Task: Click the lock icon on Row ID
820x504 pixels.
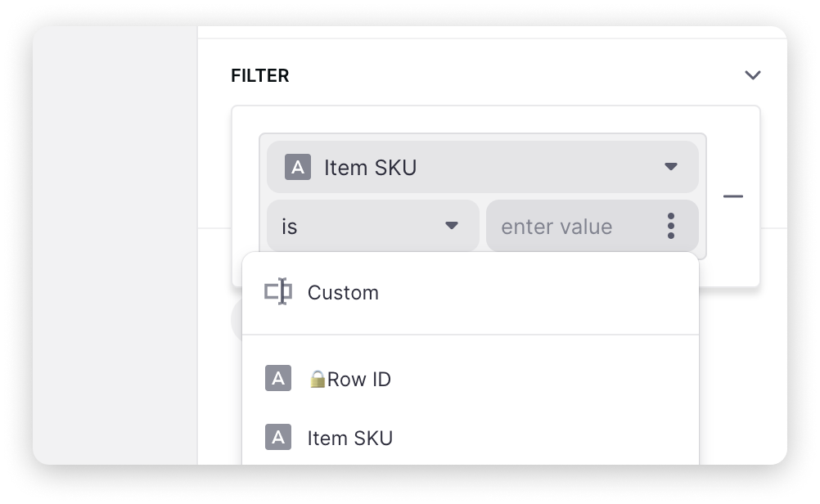Action: [318, 380]
